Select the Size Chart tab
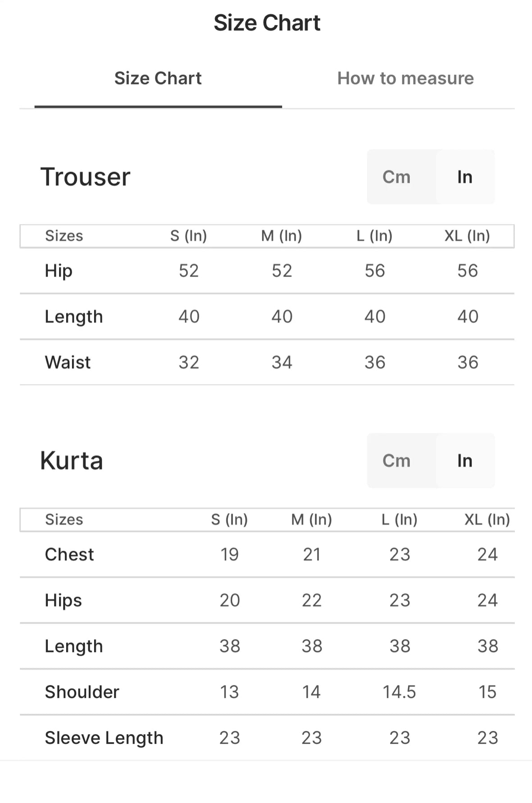The height and width of the screenshot is (803, 532). (158, 78)
